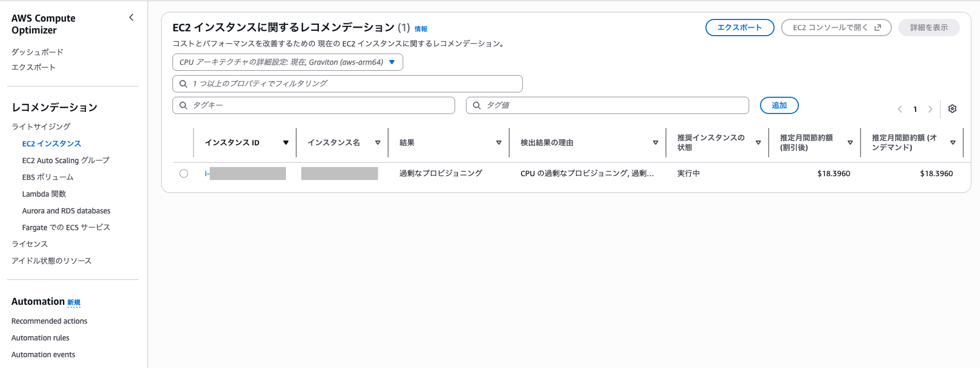Select the instance row radio button

pos(184,173)
